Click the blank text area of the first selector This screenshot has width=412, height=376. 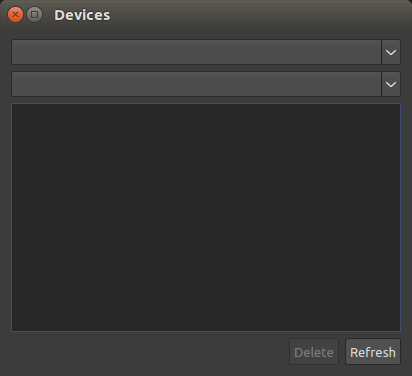197,52
